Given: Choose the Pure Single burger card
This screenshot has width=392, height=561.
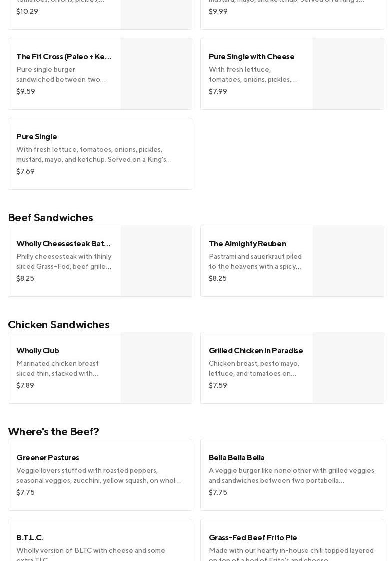Looking at the screenshot, I should click(100, 153).
